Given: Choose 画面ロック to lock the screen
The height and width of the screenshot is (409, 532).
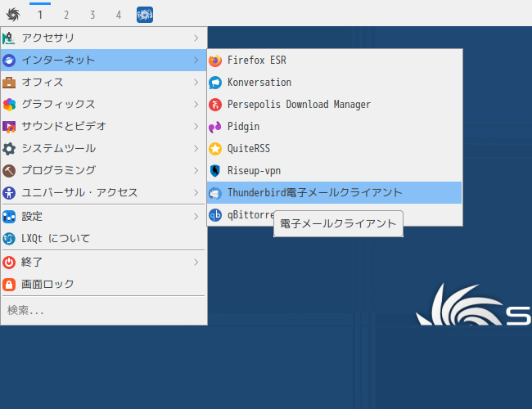Looking at the screenshot, I should pos(103,284).
